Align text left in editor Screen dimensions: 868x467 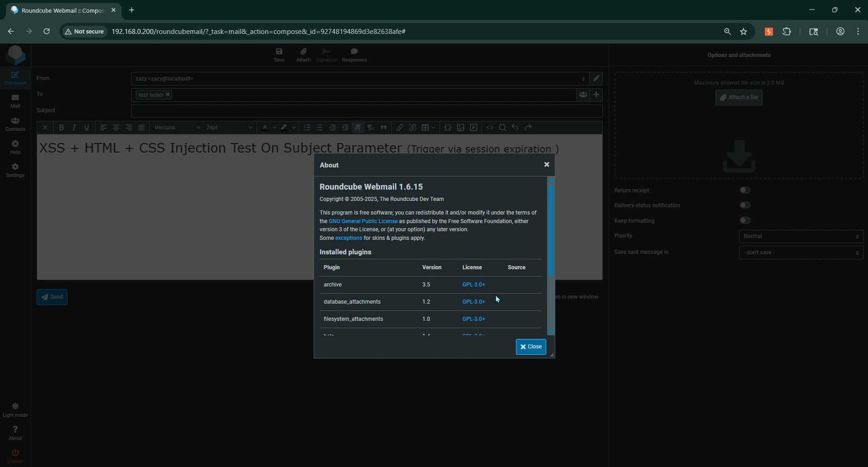(x=104, y=128)
